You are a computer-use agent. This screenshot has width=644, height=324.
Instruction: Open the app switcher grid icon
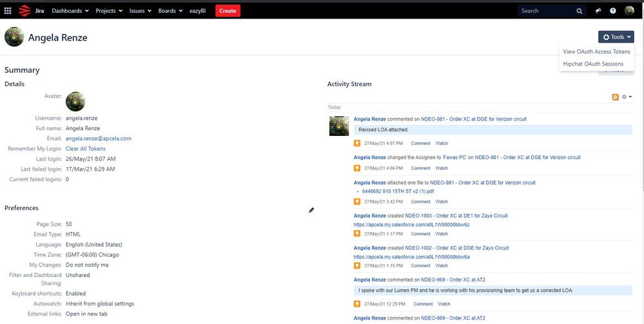click(8, 11)
